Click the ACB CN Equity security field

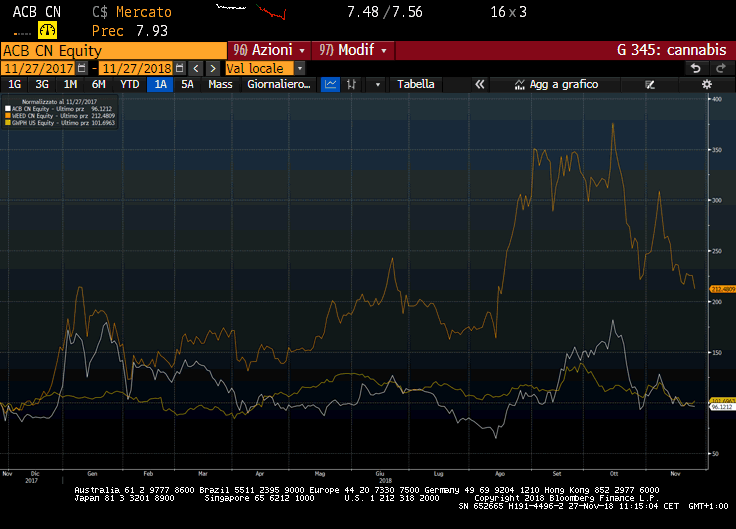pyautogui.click(x=114, y=50)
